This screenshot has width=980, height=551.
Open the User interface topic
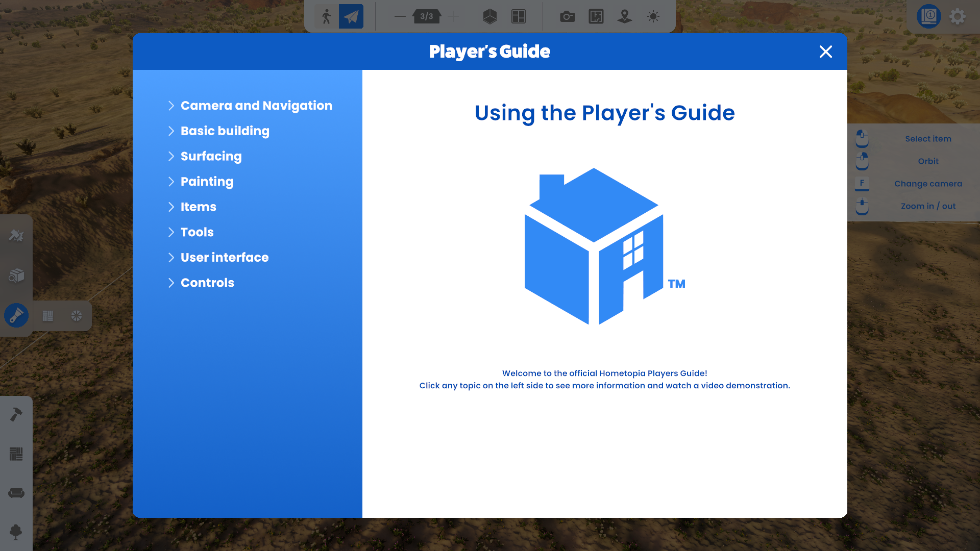[225, 258]
